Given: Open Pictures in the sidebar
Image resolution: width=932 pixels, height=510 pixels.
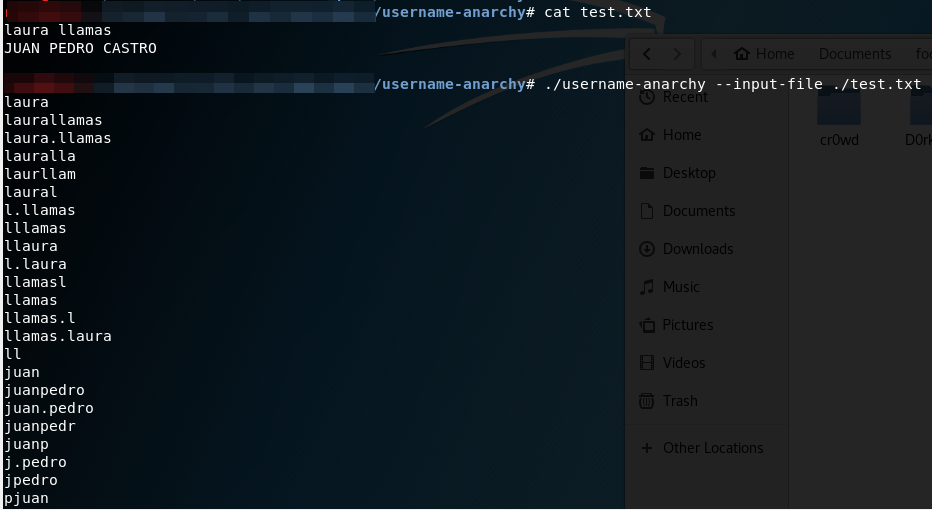Looking at the screenshot, I should point(687,325).
